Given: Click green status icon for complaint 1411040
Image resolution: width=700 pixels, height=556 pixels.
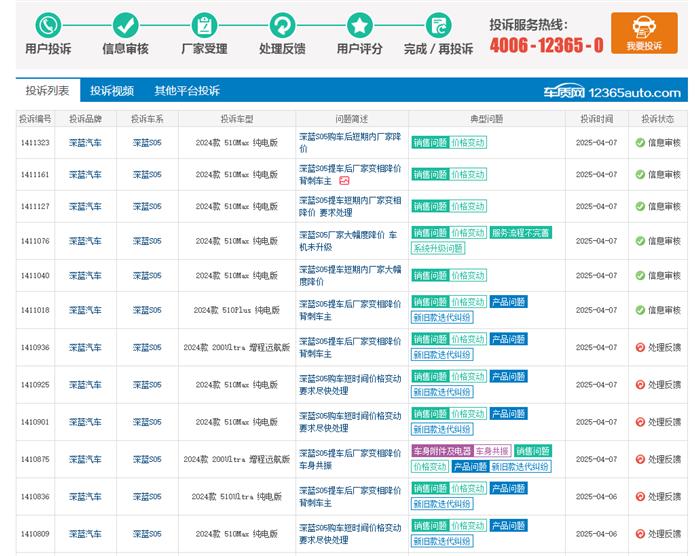Looking at the screenshot, I should pyautogui.click(x=640, y=275).
